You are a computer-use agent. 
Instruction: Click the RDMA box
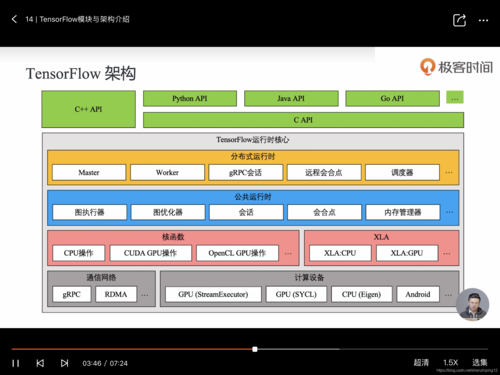pos(116,294)
